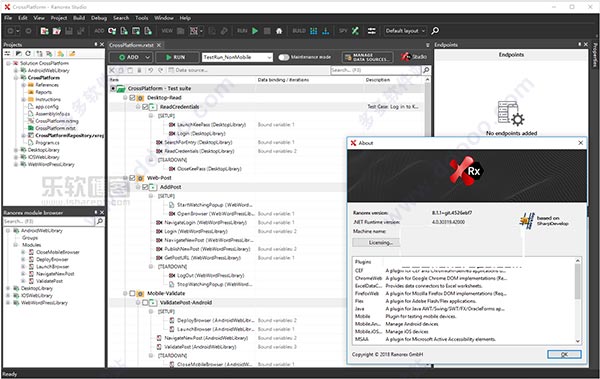This screenshot has height=379, width=600.
Task: Click the add code module icon
Action: (x=124, y=31)
